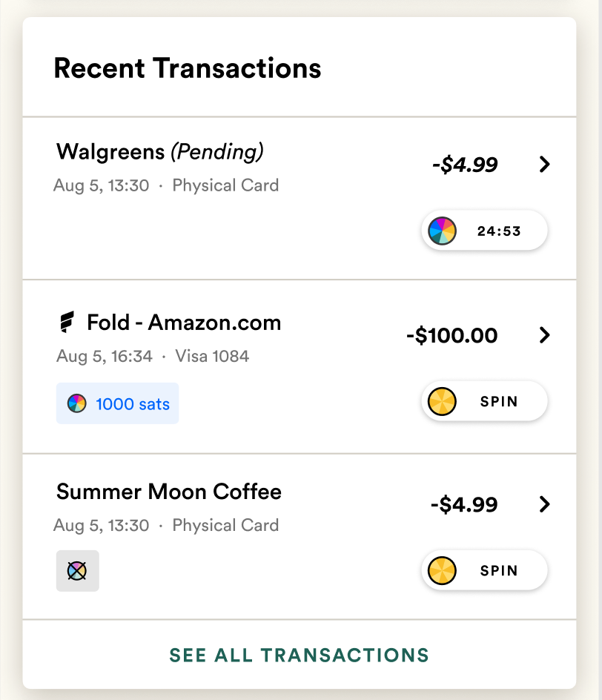
Task: Click the -$100.00 amount
Action: coord(451,335)
